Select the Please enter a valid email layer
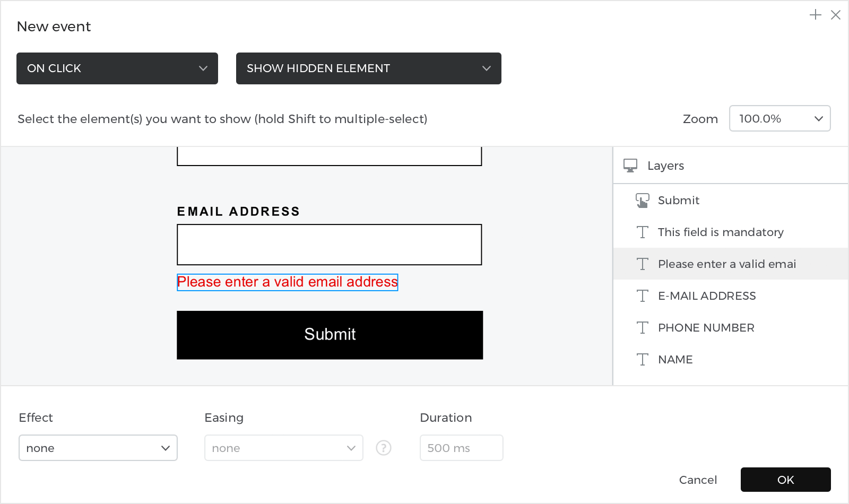The image size is (849, 504). 731,264
